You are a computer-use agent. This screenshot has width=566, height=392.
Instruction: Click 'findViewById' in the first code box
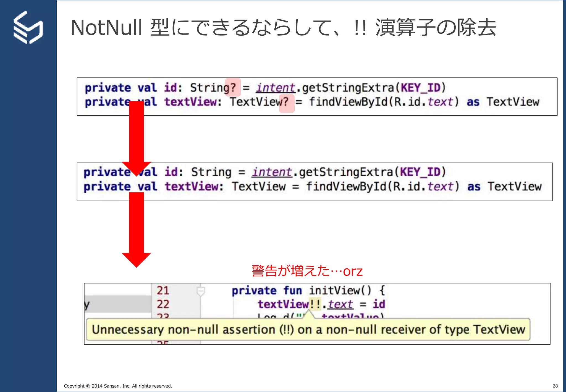(x=348, y=102)
